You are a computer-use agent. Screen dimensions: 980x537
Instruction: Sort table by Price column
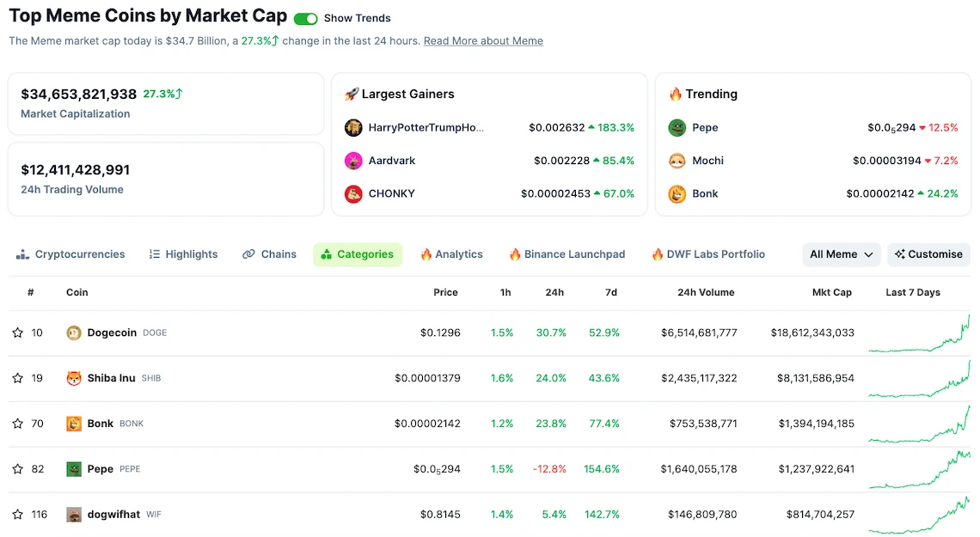(445, 293)
